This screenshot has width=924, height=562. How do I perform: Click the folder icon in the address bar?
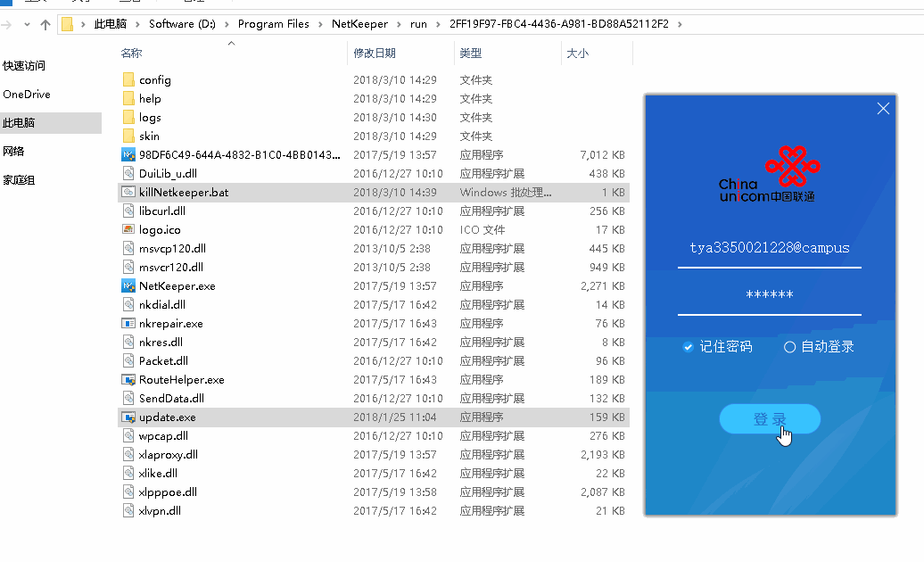pyautogui.click(x=68, y=24)
